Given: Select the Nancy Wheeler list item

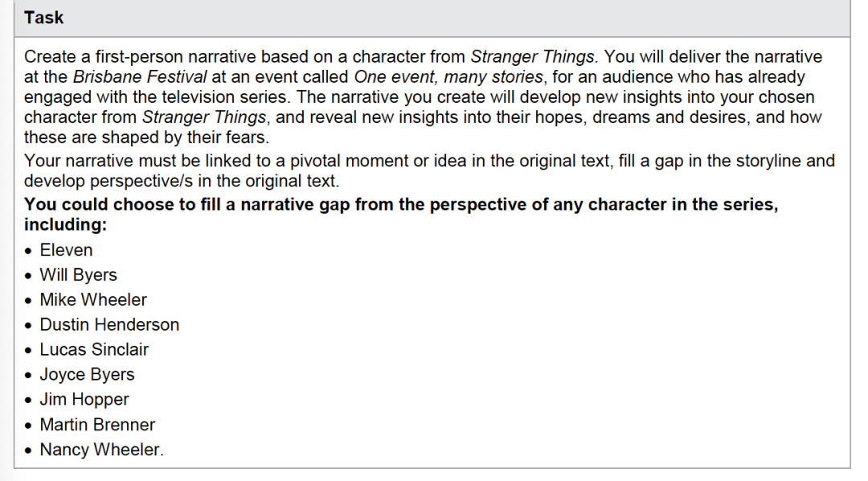Looking at the screenshot, I should tap(102, 450).
